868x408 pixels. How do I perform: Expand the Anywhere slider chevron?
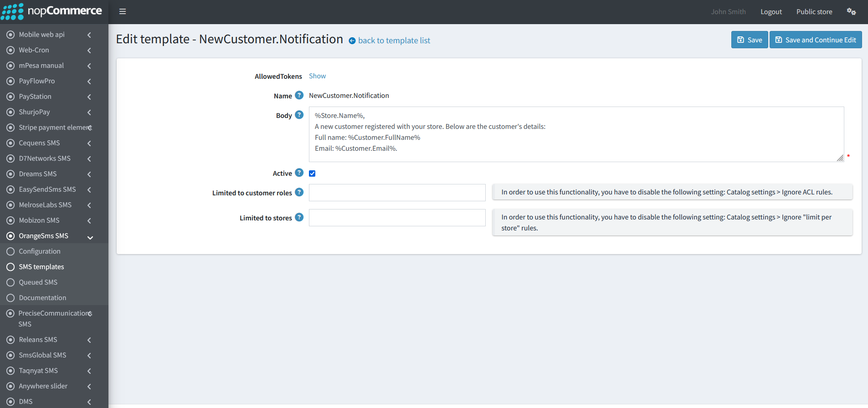[89, 387]
